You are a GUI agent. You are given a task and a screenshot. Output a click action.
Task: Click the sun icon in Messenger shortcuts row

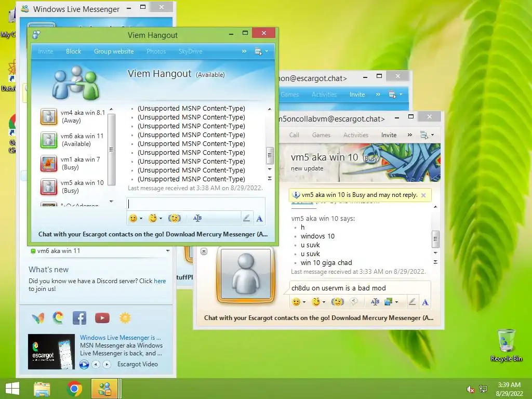(125, 318)
